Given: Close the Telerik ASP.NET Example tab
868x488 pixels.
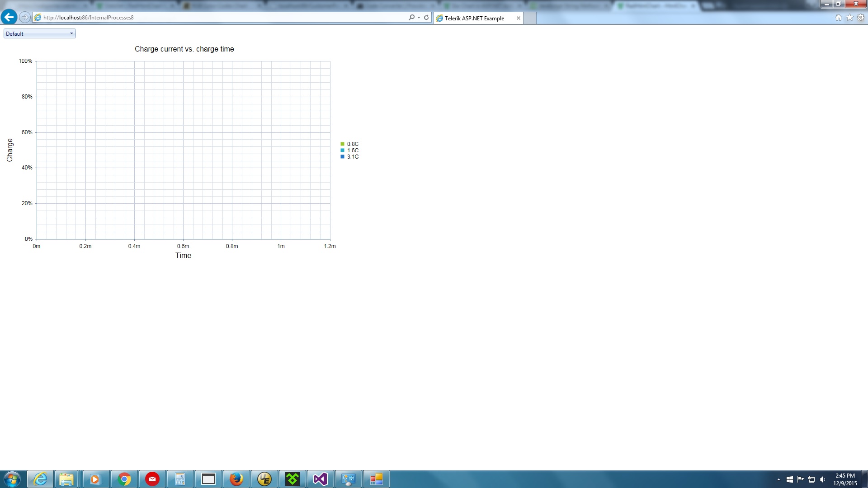Looking at the screenshot, I should tap(518, 18).
